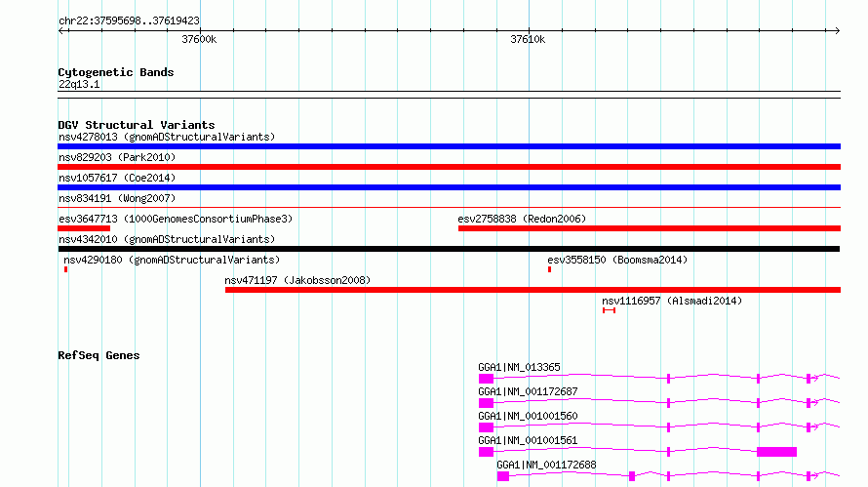Click first exon block of GGA1|NM_001172688
The width and height of the screenshot is (868, 487).
[x=503, y=476]
